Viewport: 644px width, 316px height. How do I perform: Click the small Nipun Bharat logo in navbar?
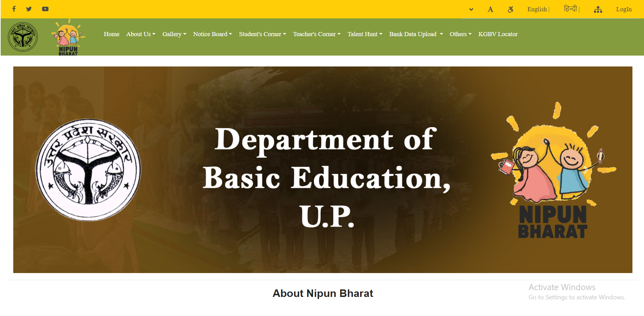pos(68,37)
